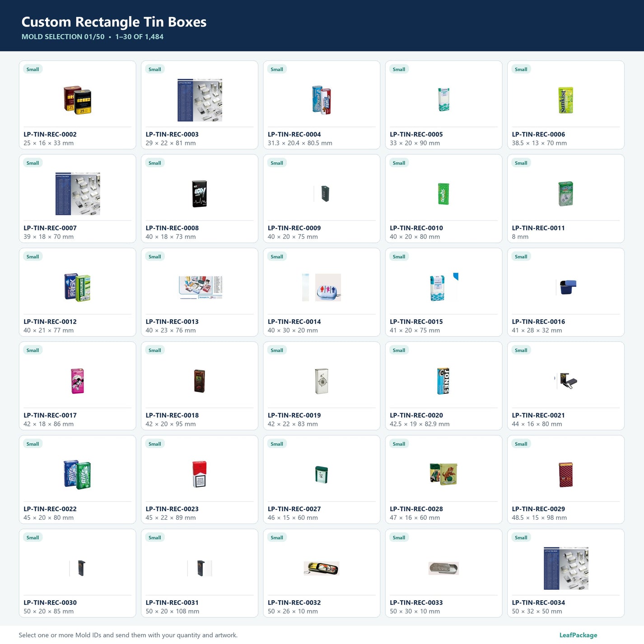This screenshot has height=644, width=644.
Task: Click the LeafPackage brand link in the footer
Action: point(578,635)
